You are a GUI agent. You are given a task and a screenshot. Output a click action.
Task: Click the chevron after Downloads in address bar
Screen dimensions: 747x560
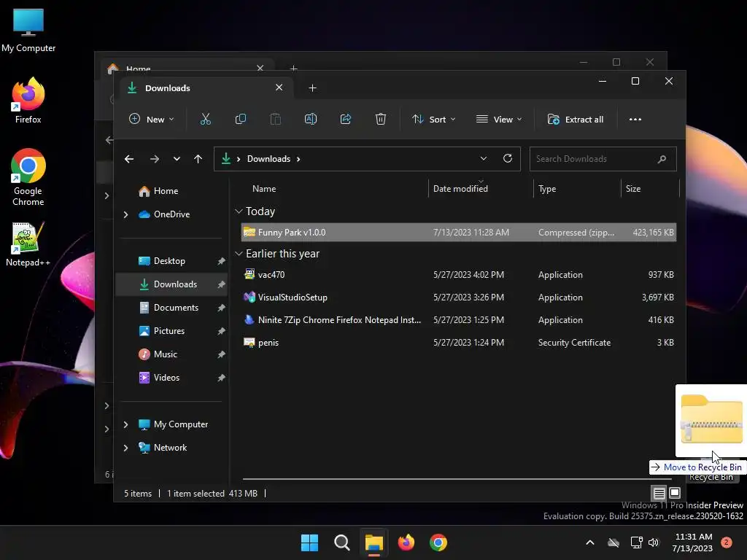click(298, 159)
